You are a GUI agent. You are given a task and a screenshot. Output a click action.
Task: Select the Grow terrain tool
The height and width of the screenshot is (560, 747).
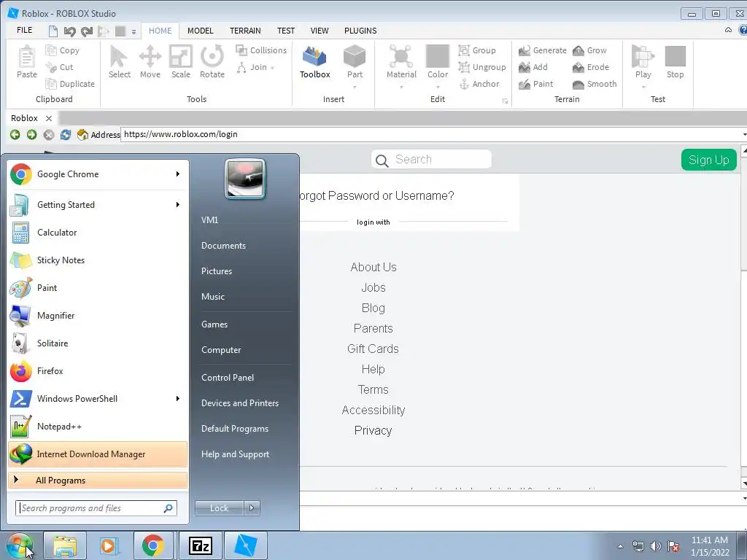pos(589,50)
